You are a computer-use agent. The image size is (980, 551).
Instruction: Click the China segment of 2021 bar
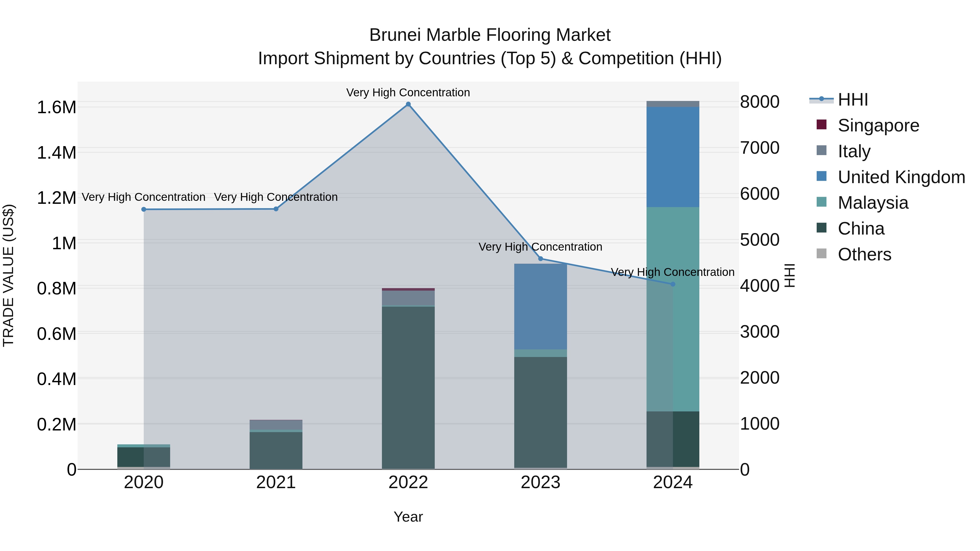(x=276, y=450)
